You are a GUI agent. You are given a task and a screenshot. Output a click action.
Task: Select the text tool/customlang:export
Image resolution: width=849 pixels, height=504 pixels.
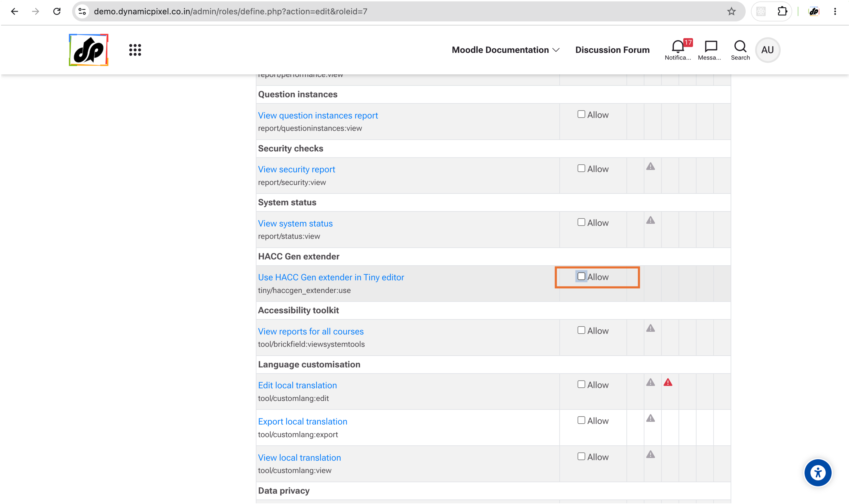(x=298, y=435)
